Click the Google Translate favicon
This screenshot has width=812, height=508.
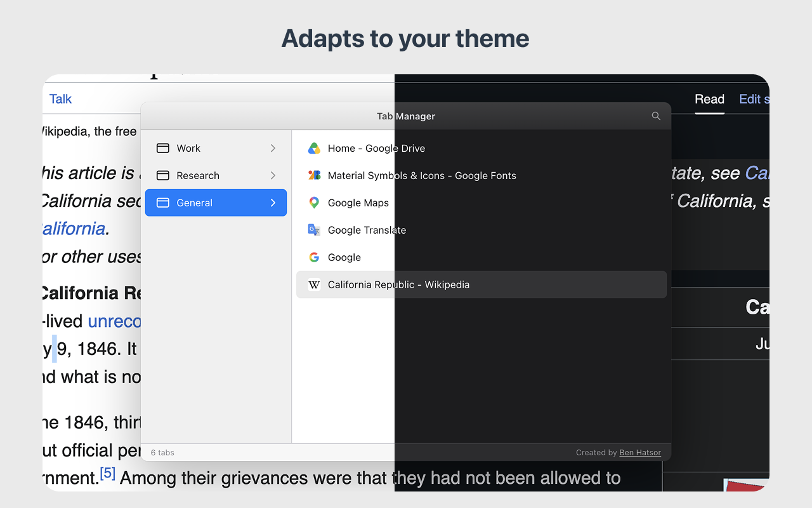click(314, 230)
